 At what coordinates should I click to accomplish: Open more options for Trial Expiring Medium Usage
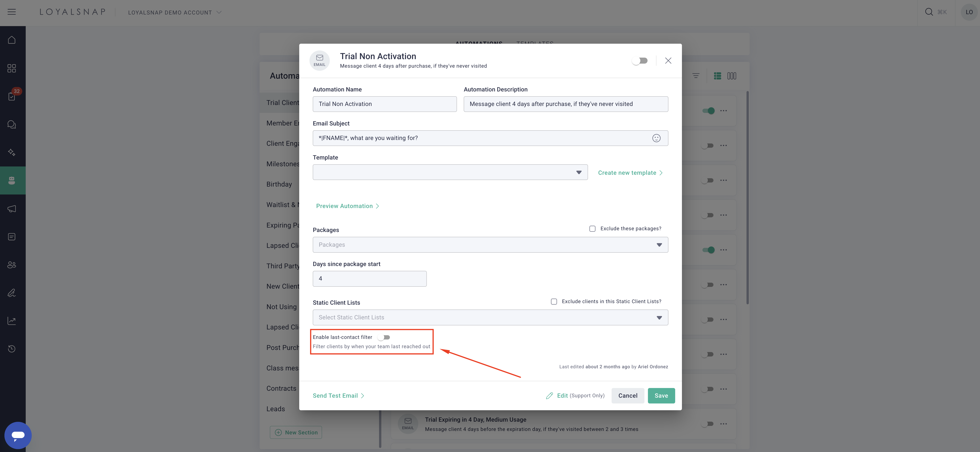[723, 424]
